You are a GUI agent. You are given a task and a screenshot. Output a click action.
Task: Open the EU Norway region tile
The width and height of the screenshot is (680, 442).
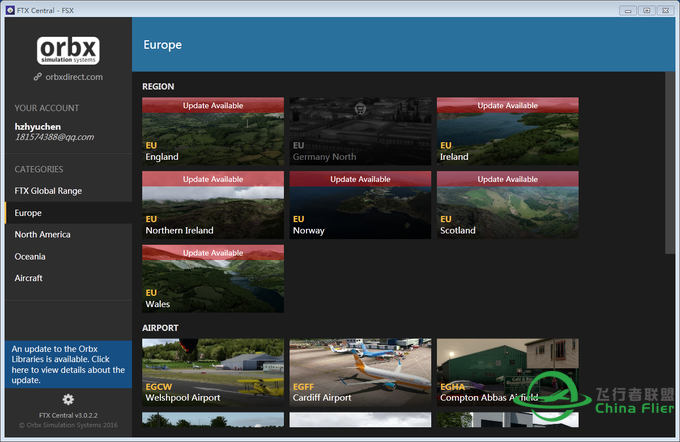(x=360, y=205)
